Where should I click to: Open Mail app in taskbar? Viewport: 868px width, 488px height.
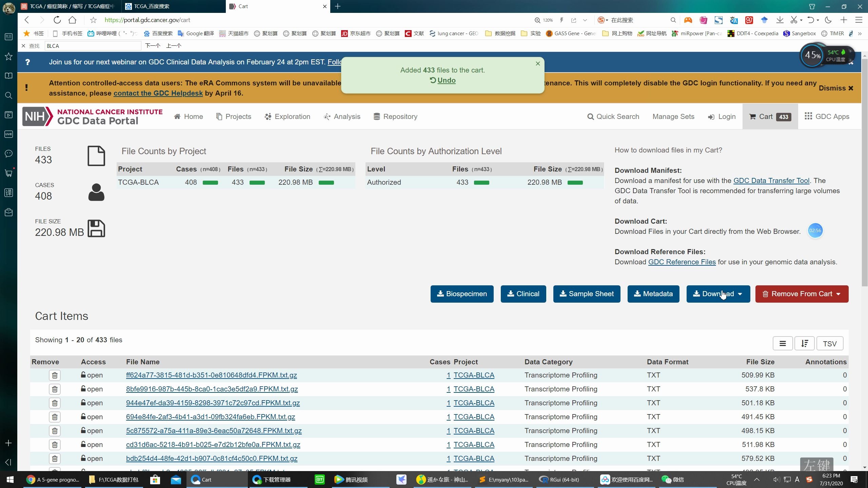(x=176, y=480)
